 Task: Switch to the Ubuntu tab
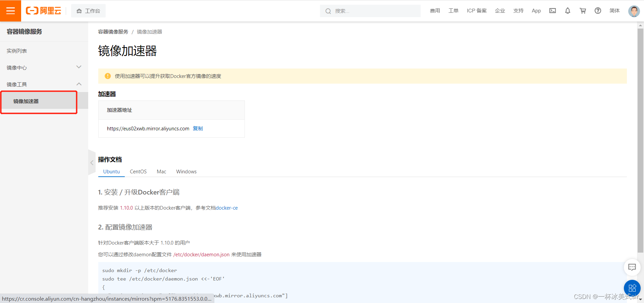pos(111,171)
